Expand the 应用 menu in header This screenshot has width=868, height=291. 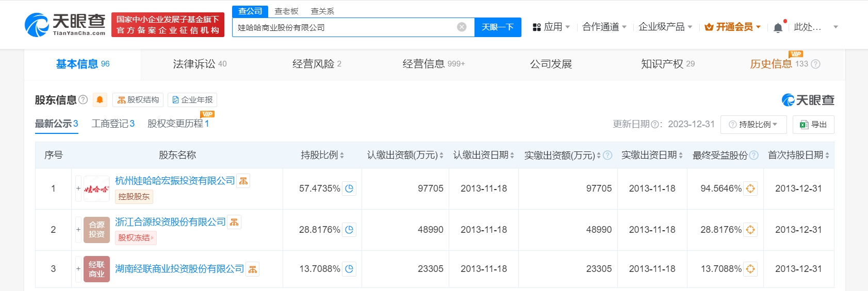(551, 27)
